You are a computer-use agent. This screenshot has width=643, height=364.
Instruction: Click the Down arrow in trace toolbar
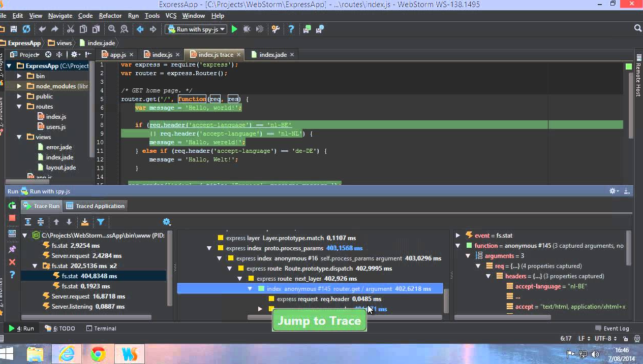[69, 222]
